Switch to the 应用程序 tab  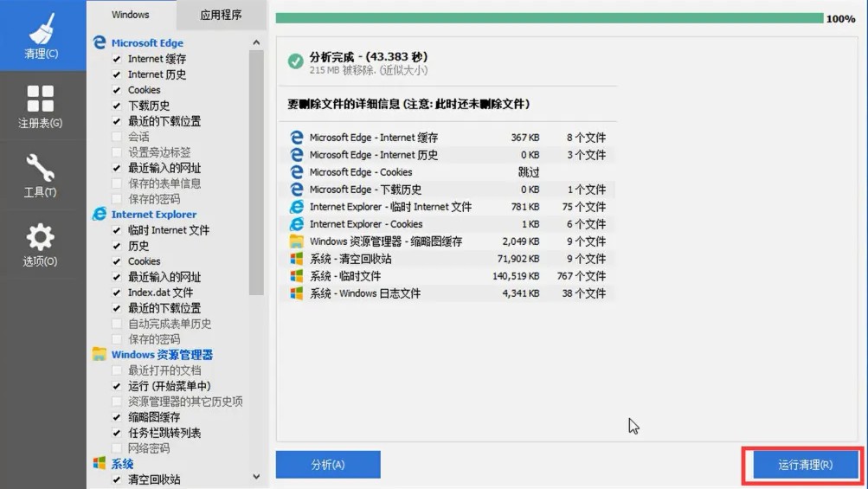coord(221,15)
